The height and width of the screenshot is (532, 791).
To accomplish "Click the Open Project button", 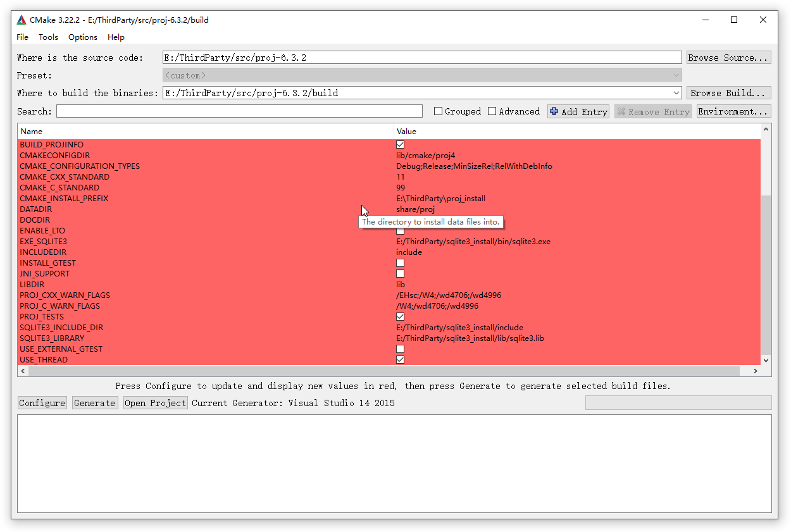I will 156,403.
